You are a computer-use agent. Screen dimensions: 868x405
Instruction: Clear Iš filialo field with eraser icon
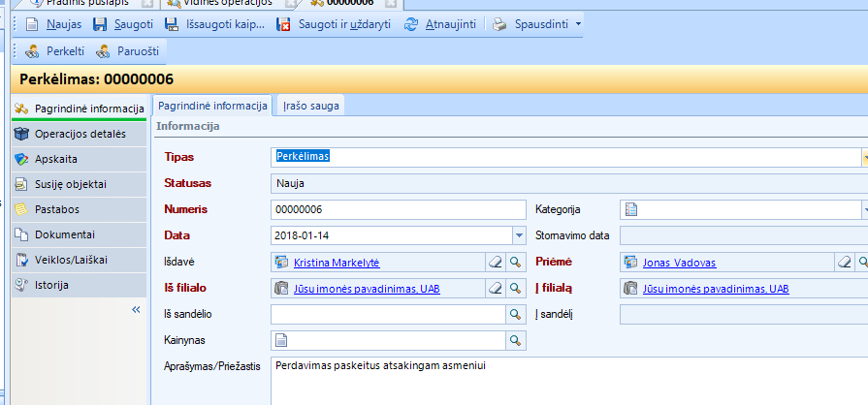click(x=496, y=288)
